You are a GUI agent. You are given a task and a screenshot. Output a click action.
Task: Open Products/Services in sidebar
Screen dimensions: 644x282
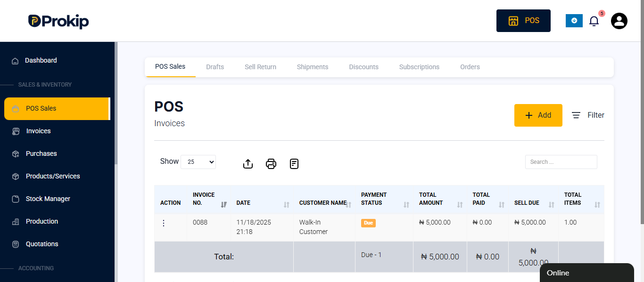(x=53, y=176)
